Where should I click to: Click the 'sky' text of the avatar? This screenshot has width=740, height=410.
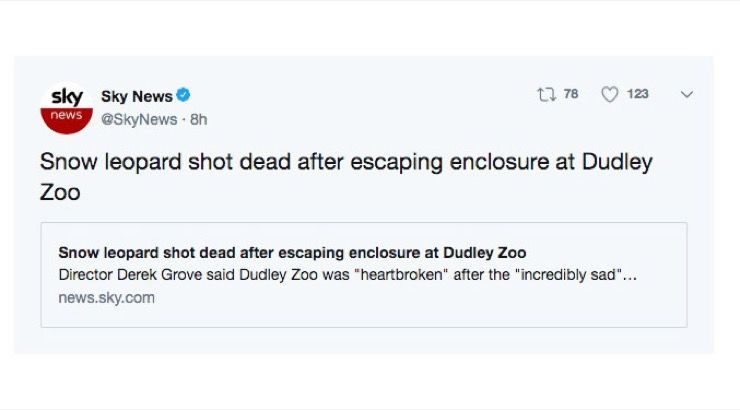[66, 97]
